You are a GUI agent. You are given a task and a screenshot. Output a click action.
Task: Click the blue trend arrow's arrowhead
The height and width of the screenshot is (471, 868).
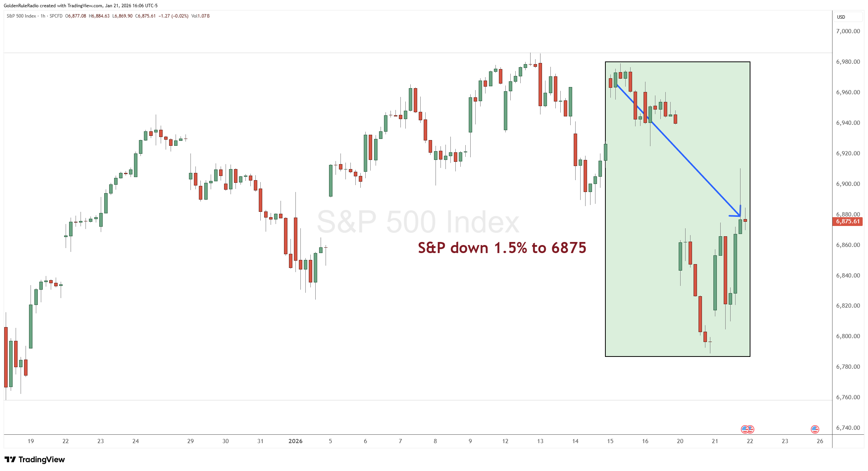coord(739,215)
